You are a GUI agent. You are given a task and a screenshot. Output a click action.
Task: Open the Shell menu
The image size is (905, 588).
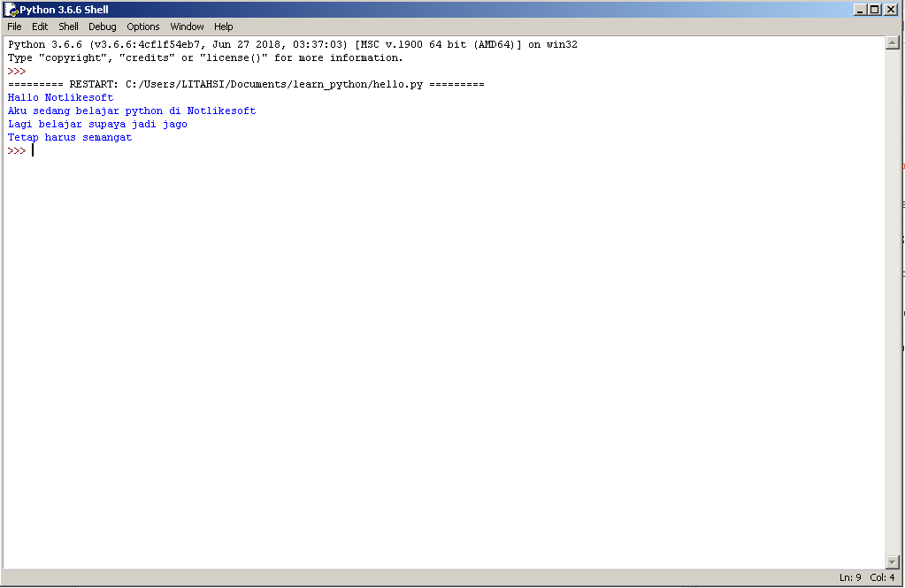68,27
